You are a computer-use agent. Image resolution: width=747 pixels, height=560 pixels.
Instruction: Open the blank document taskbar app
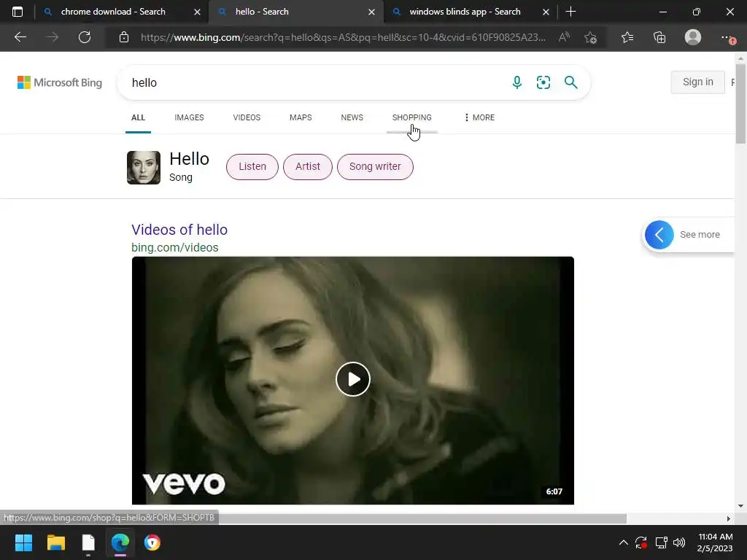tap(88, 542)
